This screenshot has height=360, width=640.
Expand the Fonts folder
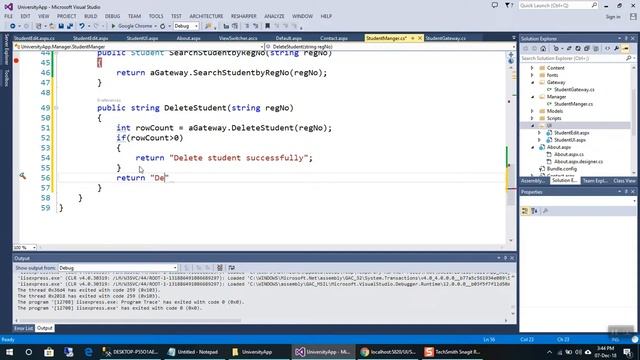tap(532, 75)
